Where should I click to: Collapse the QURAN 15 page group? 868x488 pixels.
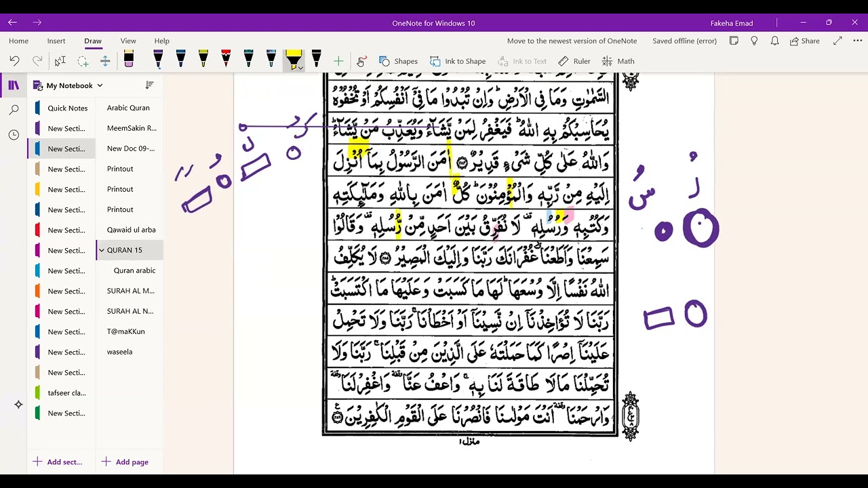tap(102, 250)
